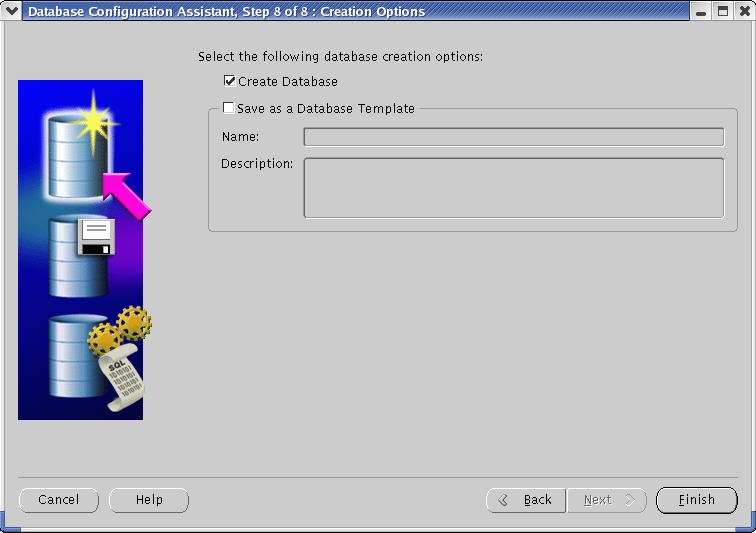Uncheck the Create Database checkbox
This screenshot has height=533, width=756.
230,82
